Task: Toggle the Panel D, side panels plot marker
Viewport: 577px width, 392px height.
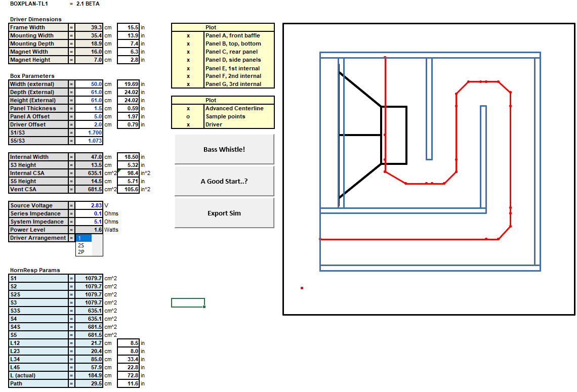Action: (x=188, y=60)
